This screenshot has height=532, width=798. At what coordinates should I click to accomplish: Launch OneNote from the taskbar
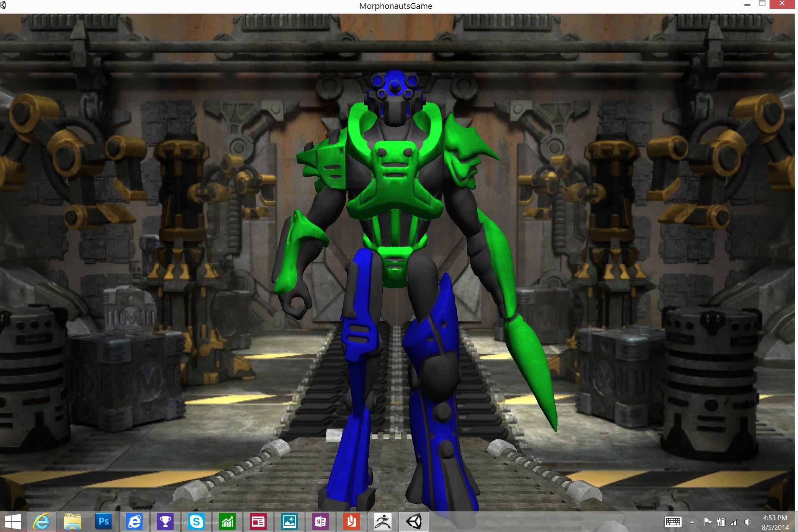[320, 522]
